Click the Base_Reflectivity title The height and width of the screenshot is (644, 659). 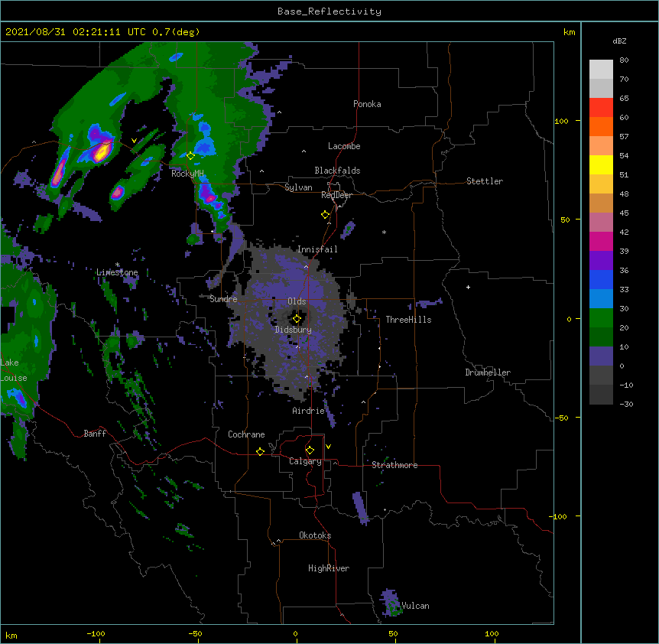329,11
